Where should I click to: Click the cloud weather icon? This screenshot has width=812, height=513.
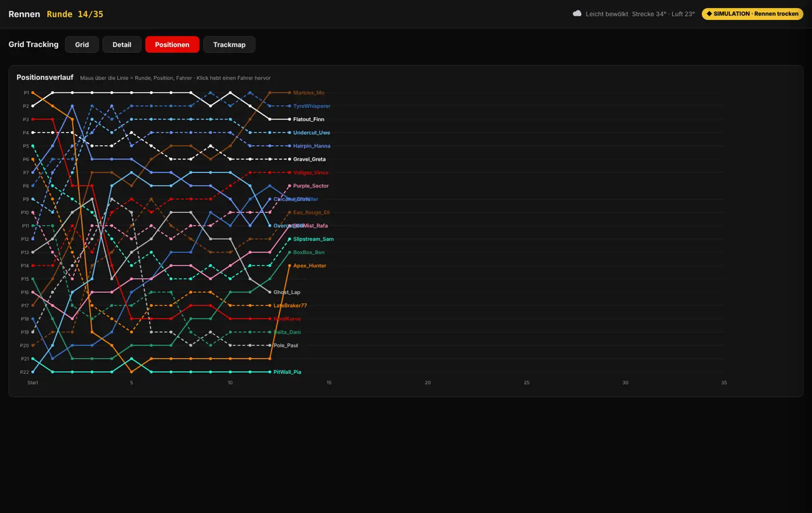pos(577,13)
